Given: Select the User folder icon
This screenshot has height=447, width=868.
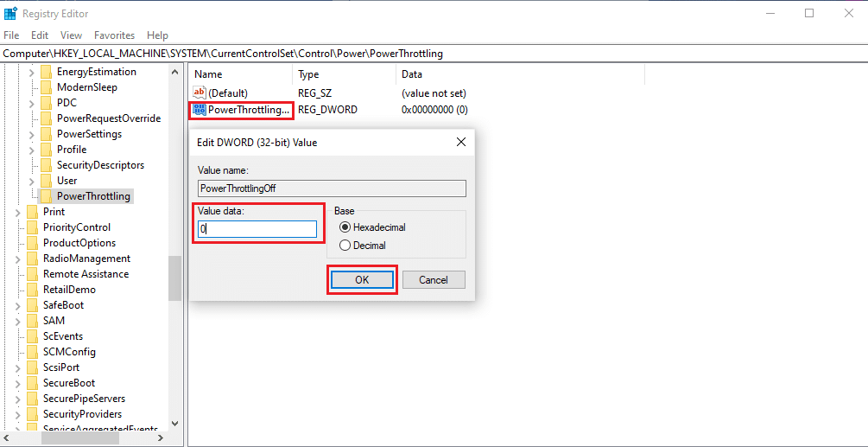Looking at the screenshot, I should 47,181.
